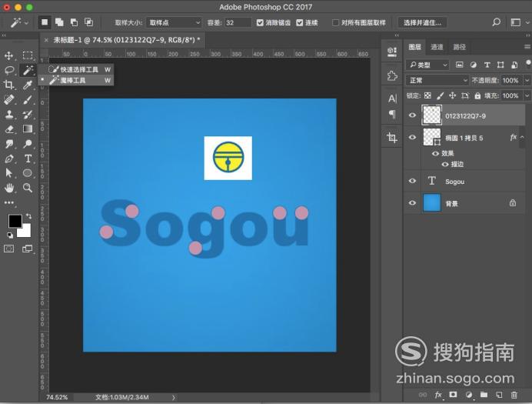
Task: Switch to the 图层 (Layers) tab
Action: pyautogui.click(x=414, y=47)
